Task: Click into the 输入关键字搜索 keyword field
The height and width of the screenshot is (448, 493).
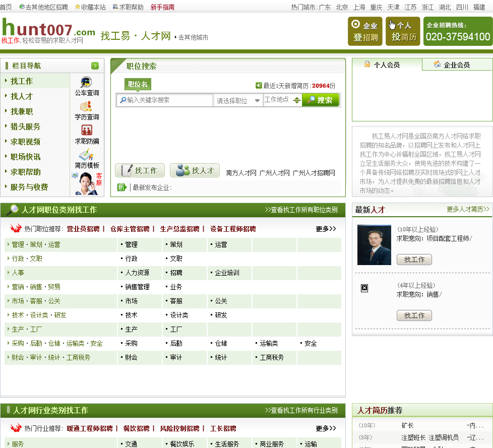Action: (x=165, y=100)
